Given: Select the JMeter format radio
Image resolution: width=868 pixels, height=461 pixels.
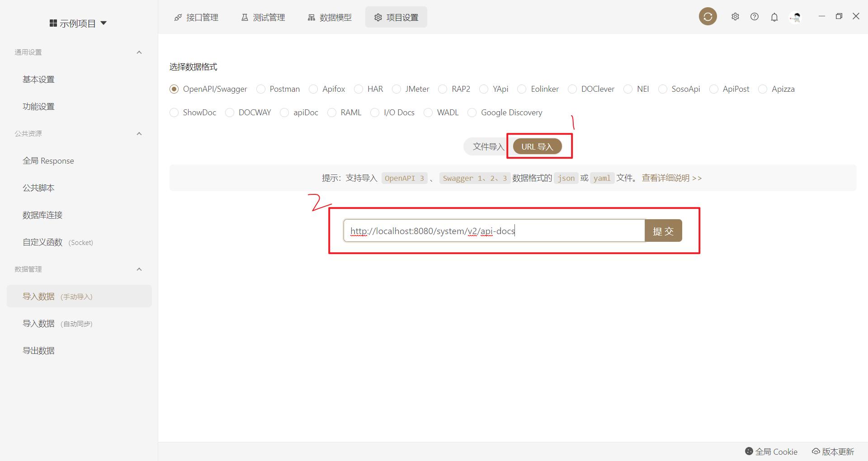Looking at the screenshot, I should (396, 89).
